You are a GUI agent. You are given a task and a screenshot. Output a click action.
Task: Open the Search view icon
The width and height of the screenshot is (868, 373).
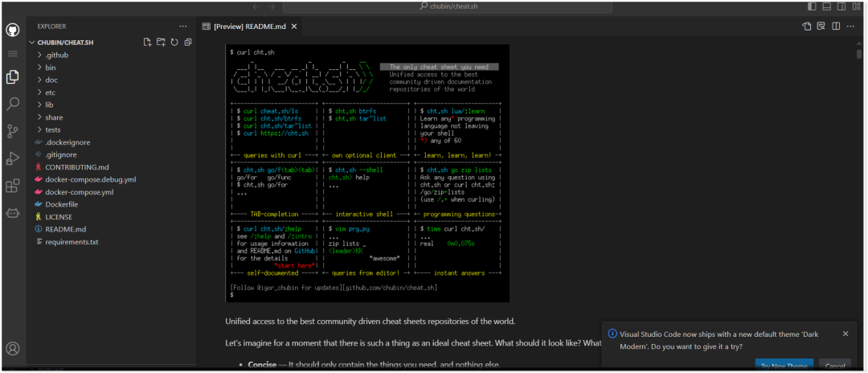click(x=13, y=104)
